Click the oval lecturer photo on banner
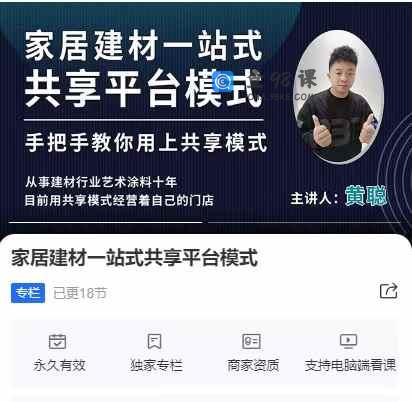 coord(338,97)
